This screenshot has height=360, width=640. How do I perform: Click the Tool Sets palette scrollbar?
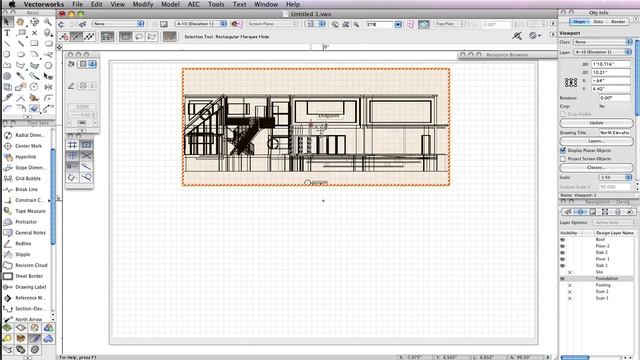(53, 198)
